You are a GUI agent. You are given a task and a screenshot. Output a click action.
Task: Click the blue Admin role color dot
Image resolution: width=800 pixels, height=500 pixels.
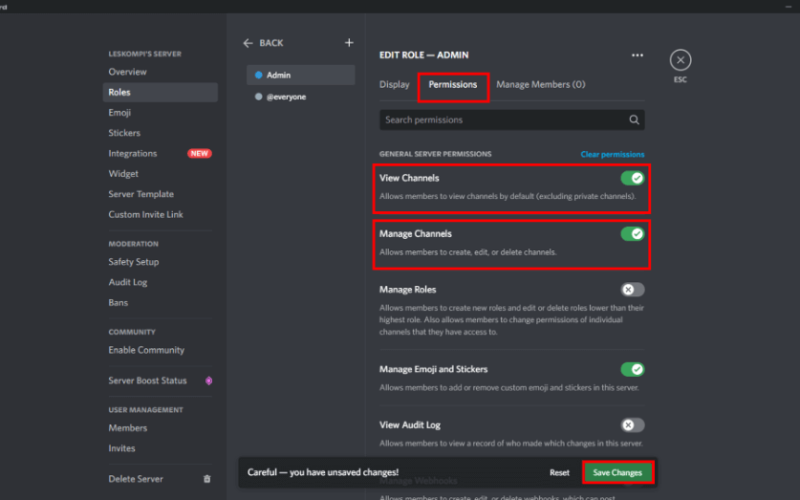click(x=259, y=75)
